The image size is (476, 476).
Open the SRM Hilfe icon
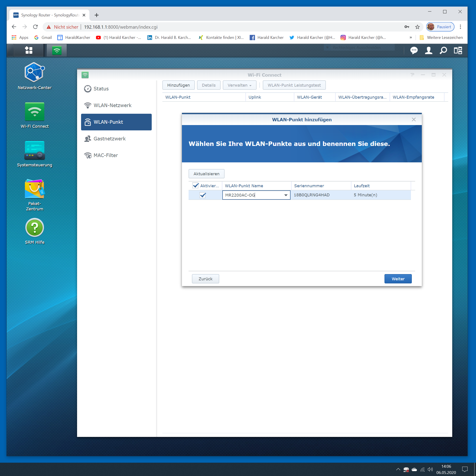tap(34, 228)
